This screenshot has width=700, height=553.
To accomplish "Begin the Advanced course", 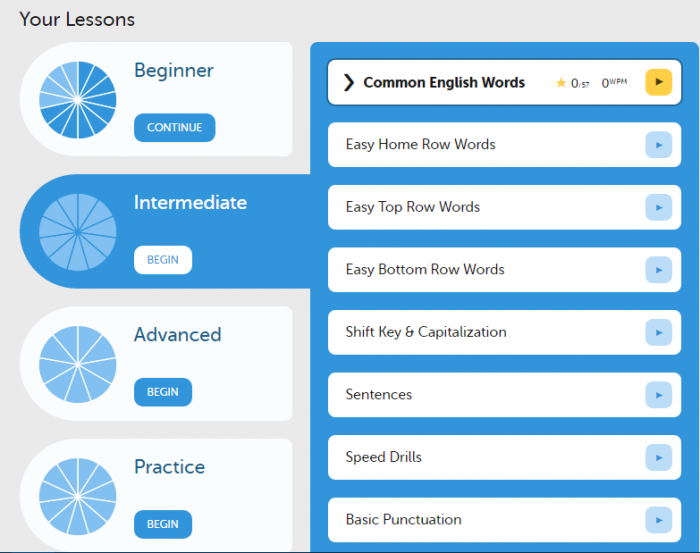I will point(162,392).
